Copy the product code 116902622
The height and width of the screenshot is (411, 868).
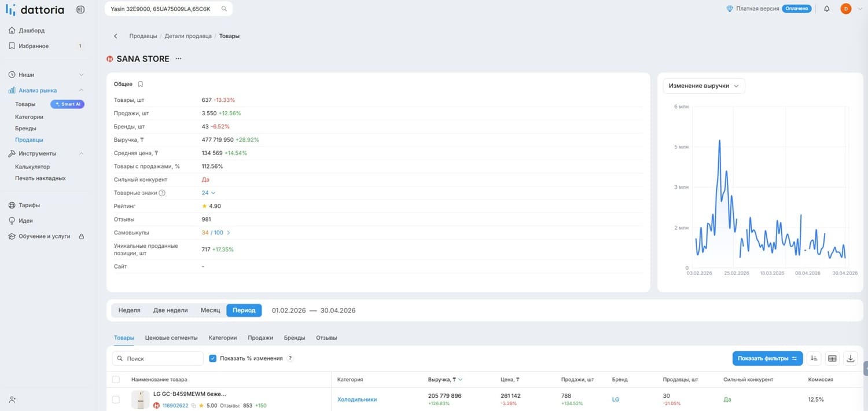click(193, 406)
